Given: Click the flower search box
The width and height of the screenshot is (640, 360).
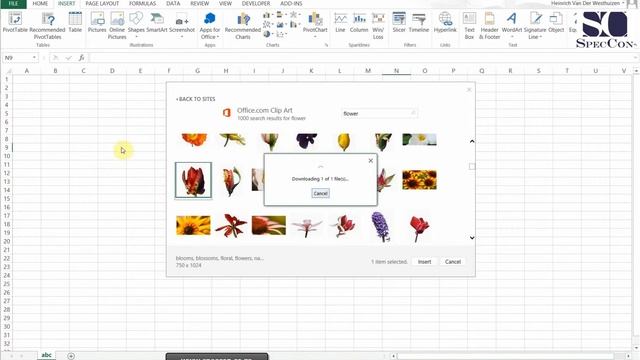Looking at the screenshot, I should tap(379, 113).
